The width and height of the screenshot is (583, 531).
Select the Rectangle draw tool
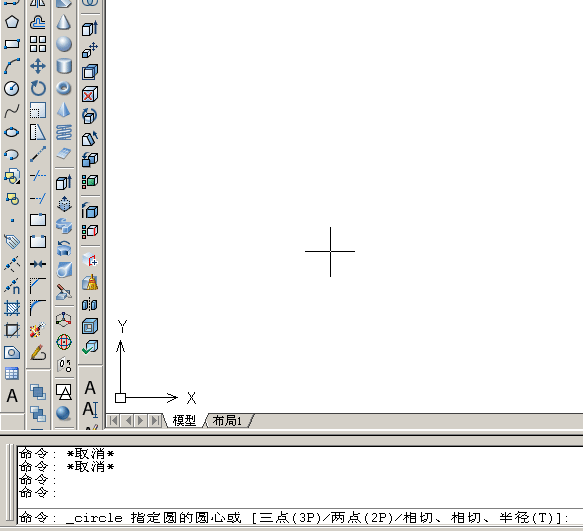12,44
